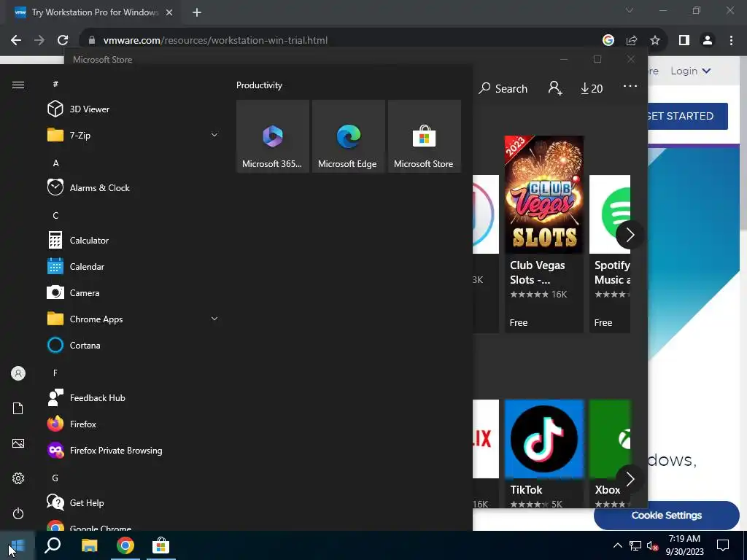Launch Calculator from the app list
The image size is (747, 560).
pos(133,240)
